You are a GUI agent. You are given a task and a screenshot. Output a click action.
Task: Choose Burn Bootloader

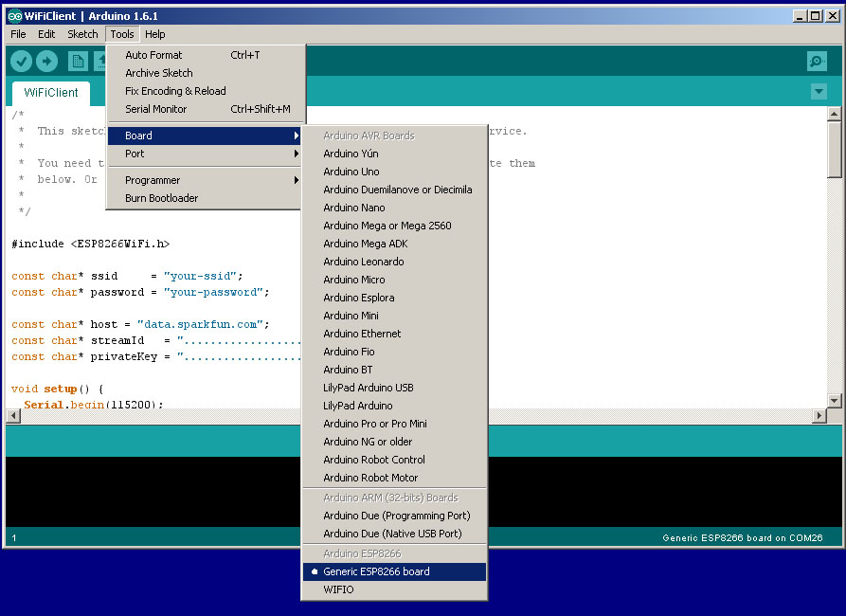point(205,198)
